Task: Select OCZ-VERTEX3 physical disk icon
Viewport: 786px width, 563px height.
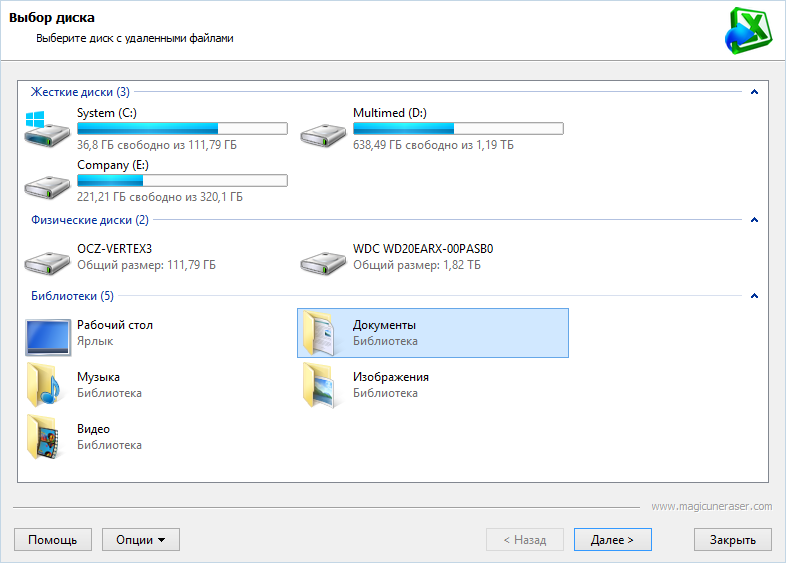Action: point(48,259)
